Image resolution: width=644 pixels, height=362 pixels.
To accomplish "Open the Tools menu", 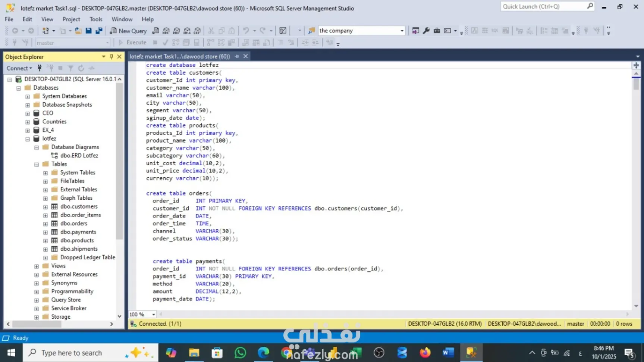I will [95, 19].
